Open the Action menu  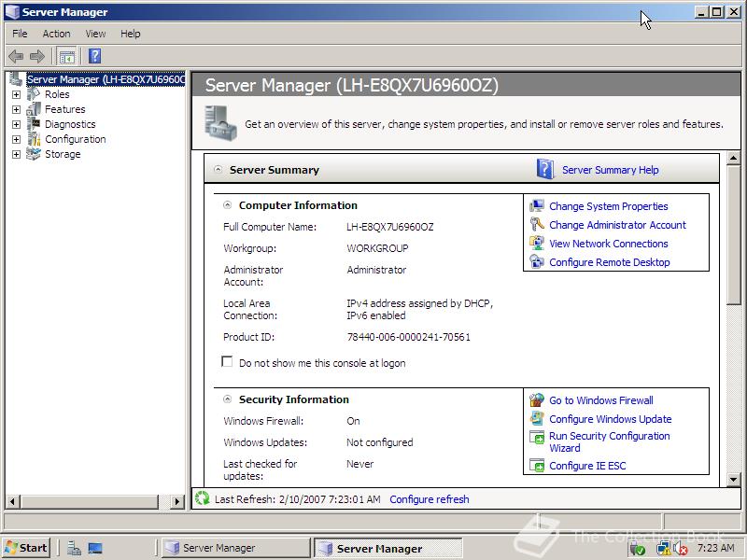[56, 34]
